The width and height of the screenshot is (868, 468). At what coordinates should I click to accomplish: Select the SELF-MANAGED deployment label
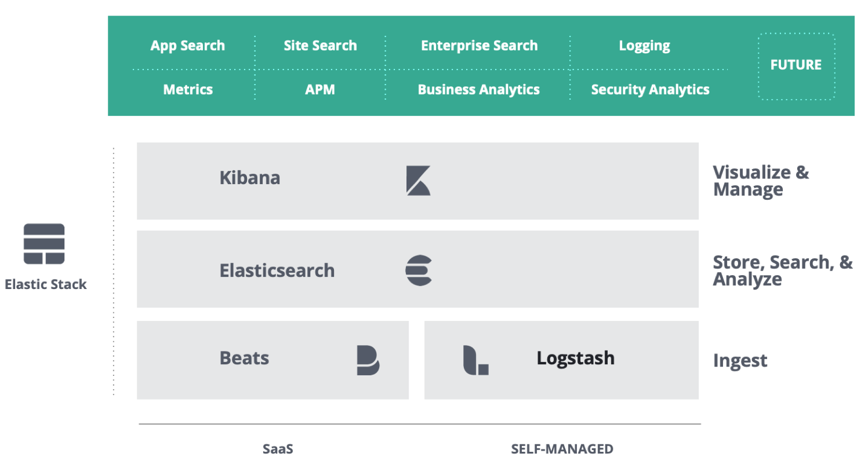pos(562,449)
